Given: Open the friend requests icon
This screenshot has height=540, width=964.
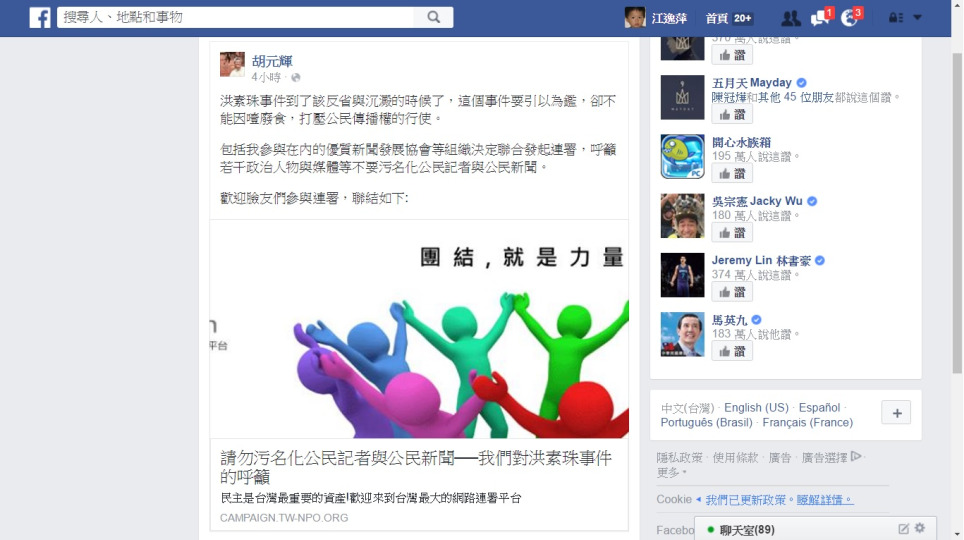Looking at the screenshot, I should (x=791, y=18).
